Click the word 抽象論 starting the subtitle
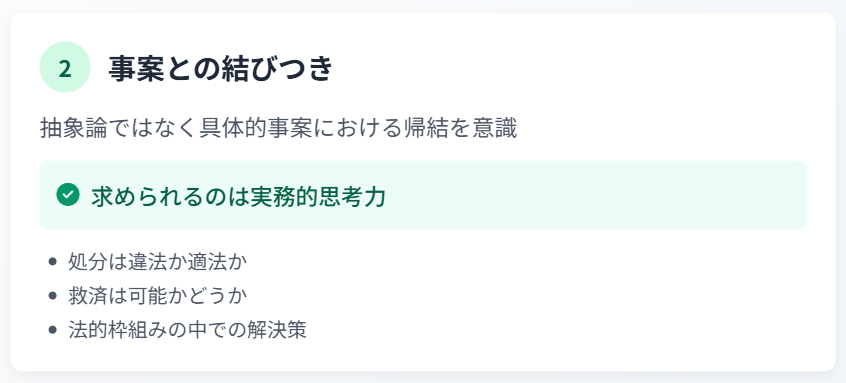The height and width of the screenshot is (383, 846). [70, 129]
